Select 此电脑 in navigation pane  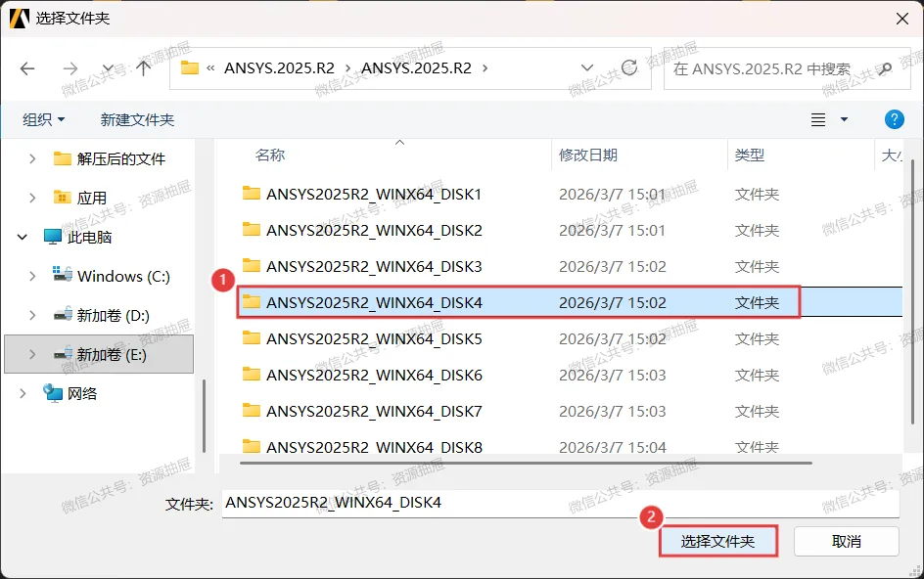[x=90, y=238]
